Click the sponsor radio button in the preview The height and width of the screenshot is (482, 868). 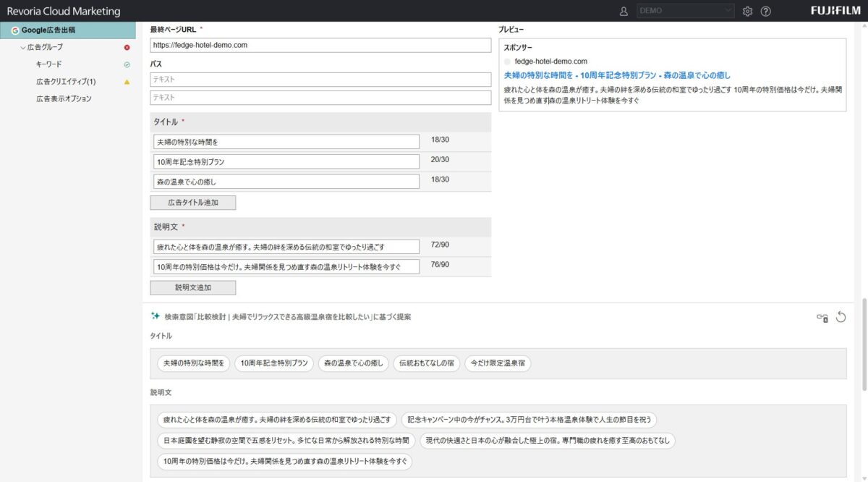coord(507,61)
